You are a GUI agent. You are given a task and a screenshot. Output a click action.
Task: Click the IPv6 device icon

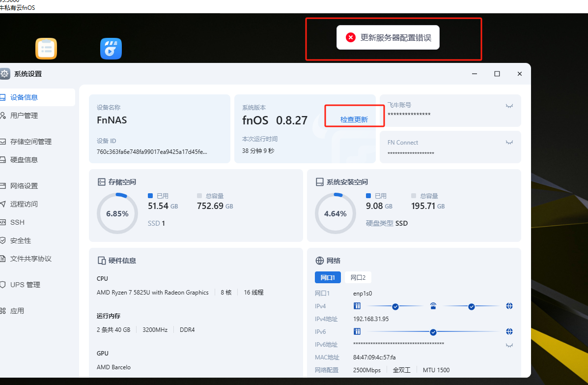pos(357,331)
